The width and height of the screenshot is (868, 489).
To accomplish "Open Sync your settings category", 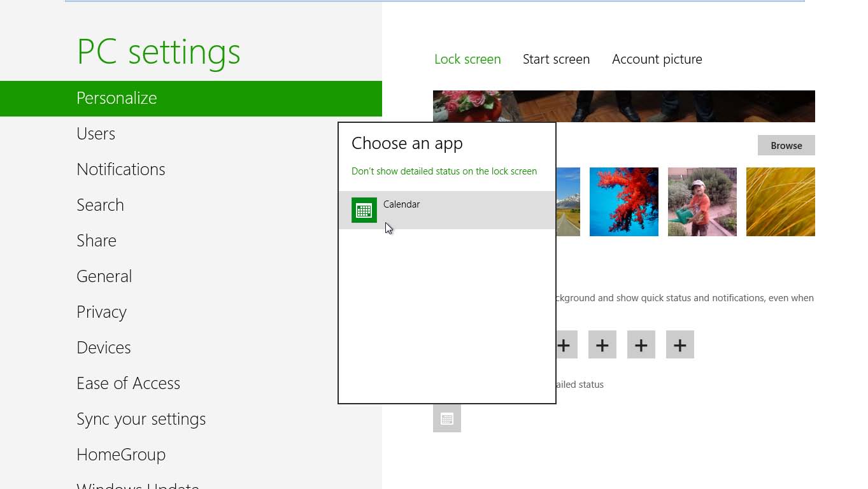I will pos(141,419).
